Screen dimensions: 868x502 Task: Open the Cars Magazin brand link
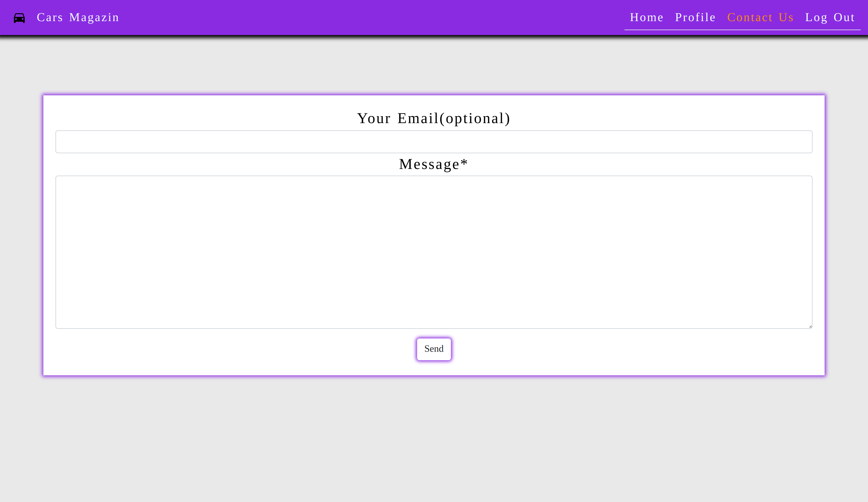coord(78,17)
